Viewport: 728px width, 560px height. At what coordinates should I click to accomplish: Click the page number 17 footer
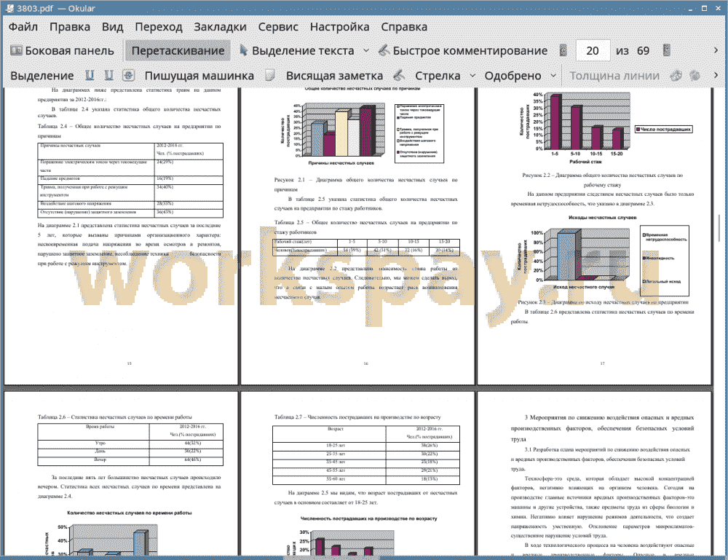pos(602,363)
